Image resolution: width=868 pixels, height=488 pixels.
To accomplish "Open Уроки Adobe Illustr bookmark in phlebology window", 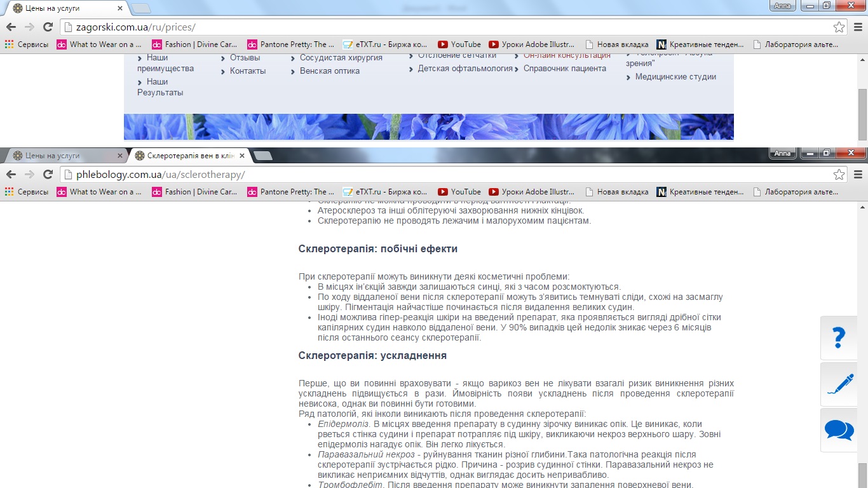I will 532,192.
